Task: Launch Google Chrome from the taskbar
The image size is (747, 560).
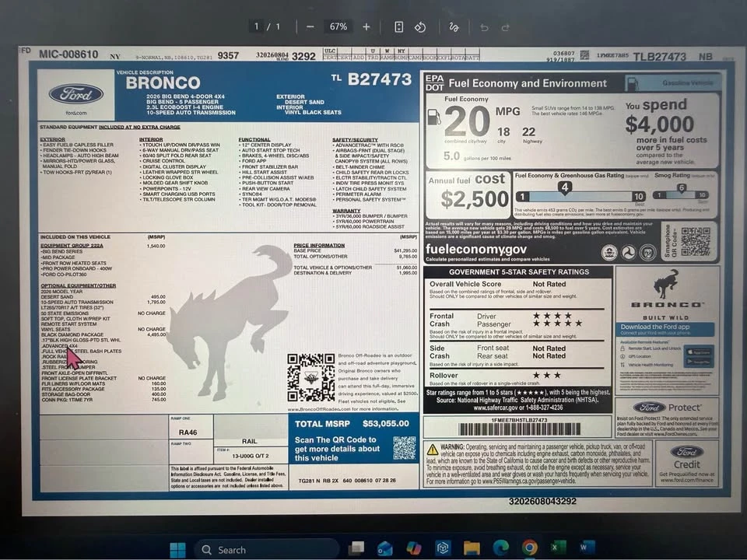Action: click(529, 548)
